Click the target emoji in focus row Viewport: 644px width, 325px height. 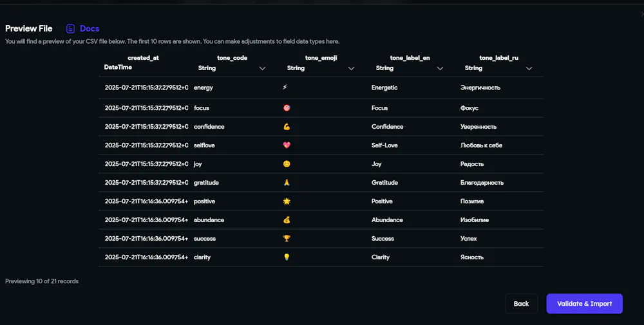[287, 108]
